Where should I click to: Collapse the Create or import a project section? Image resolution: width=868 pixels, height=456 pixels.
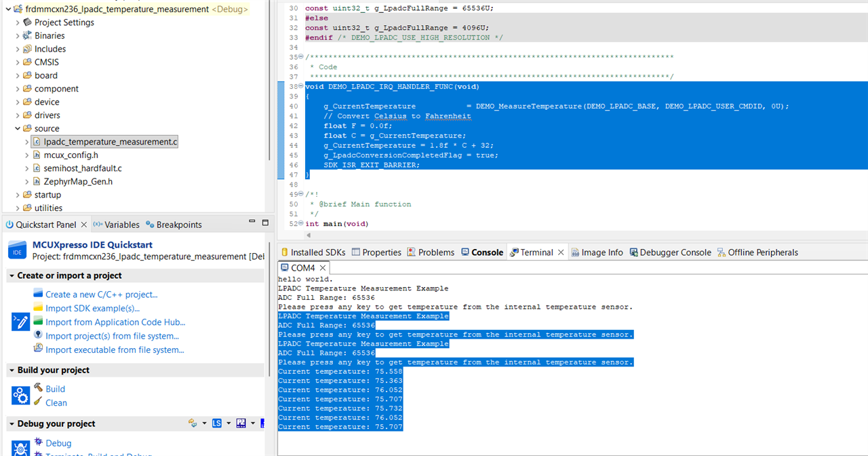12,275
